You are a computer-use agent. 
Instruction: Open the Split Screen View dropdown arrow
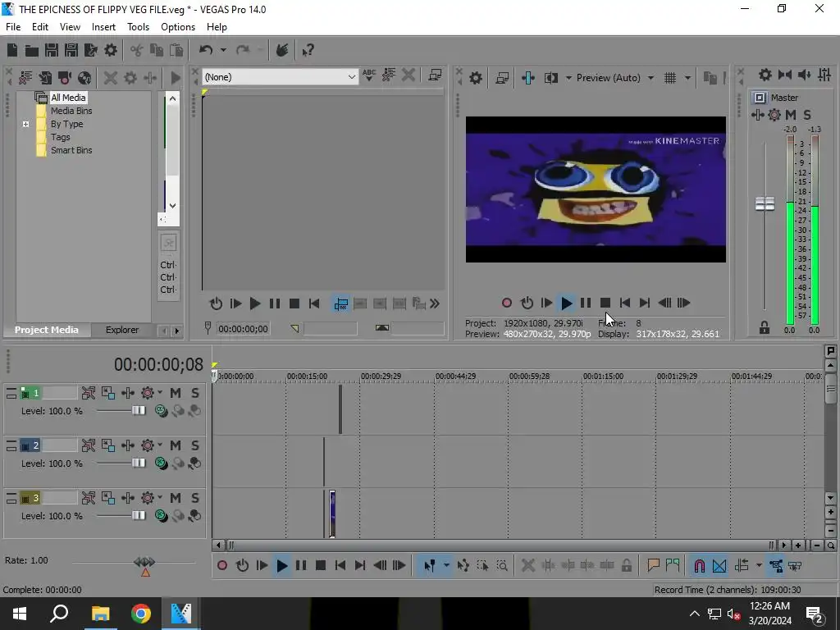tap(568, 78)
